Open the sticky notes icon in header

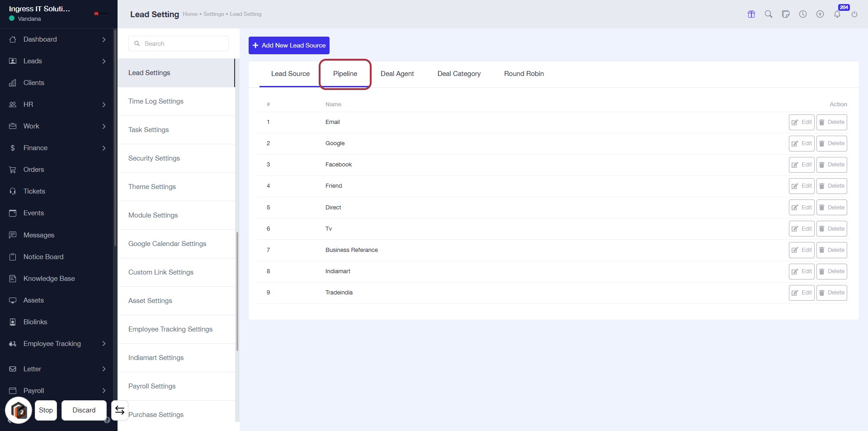click(786, 14)
